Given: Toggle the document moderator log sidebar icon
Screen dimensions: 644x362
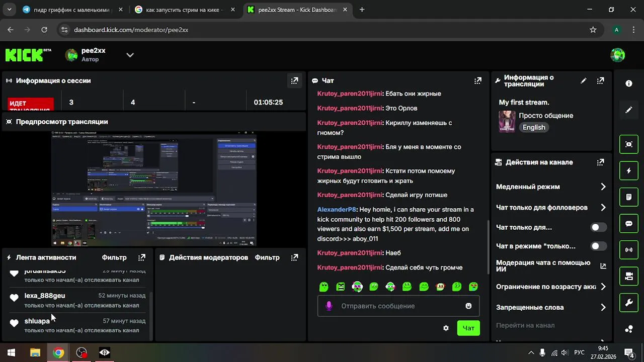Looking at the screenshot, I should (x=629, y=197).
